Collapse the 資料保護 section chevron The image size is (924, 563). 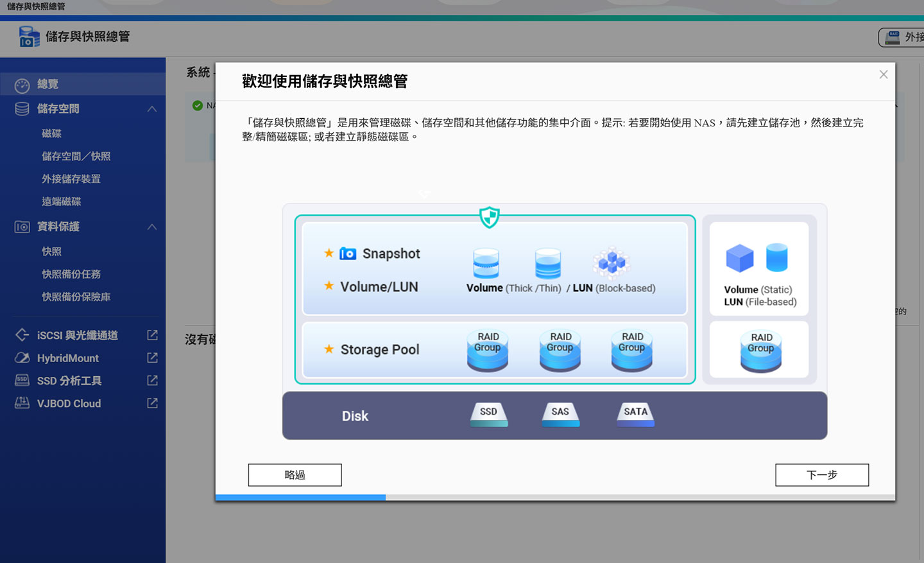(152, 227)
